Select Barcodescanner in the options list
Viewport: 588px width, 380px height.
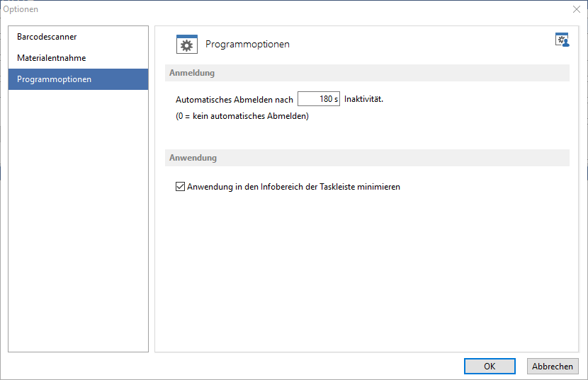pos(78,37)
